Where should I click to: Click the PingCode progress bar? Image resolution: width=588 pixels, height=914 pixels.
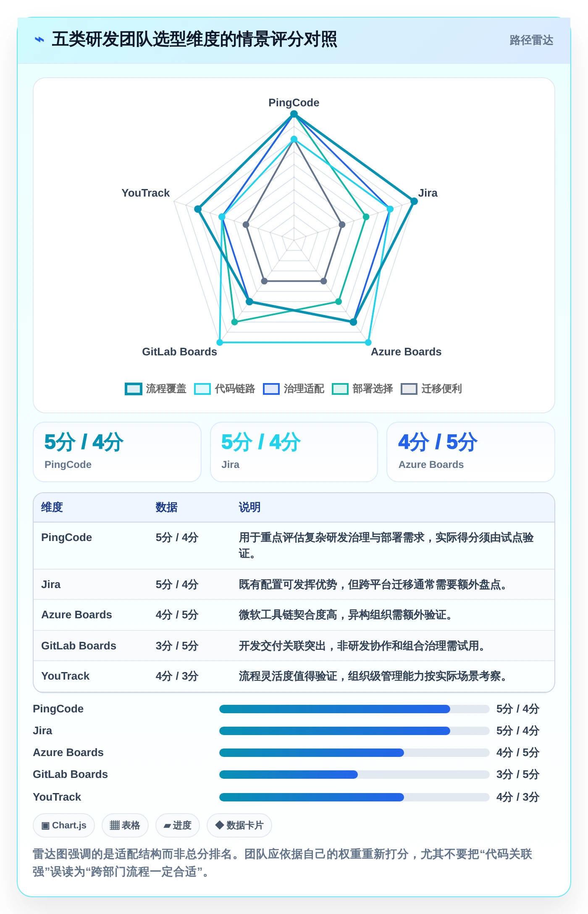pos(354,709)
